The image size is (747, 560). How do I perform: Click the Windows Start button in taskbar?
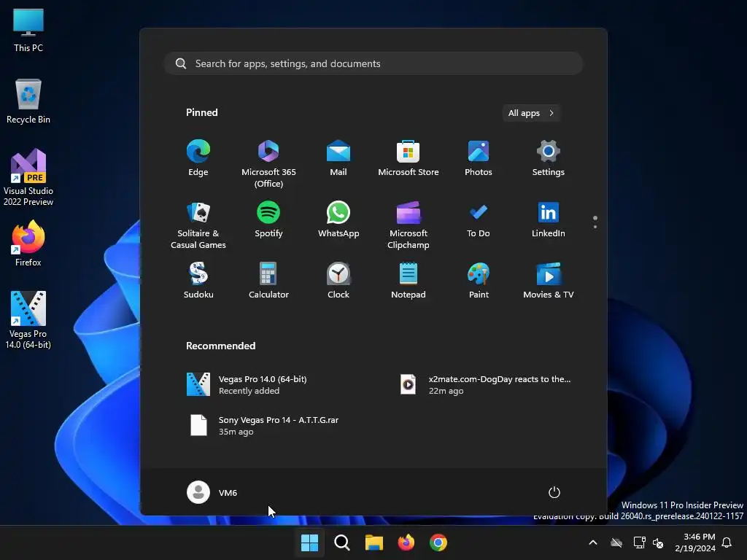coord(309,542)
